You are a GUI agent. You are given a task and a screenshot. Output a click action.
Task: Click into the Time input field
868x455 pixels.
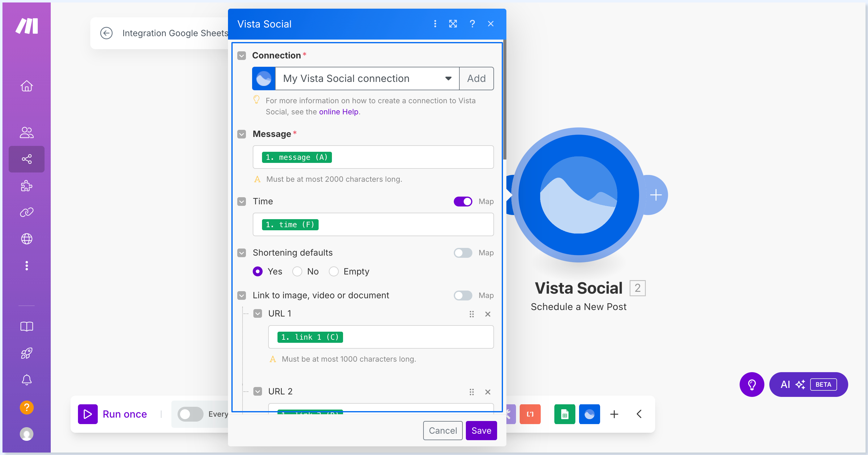373,224
